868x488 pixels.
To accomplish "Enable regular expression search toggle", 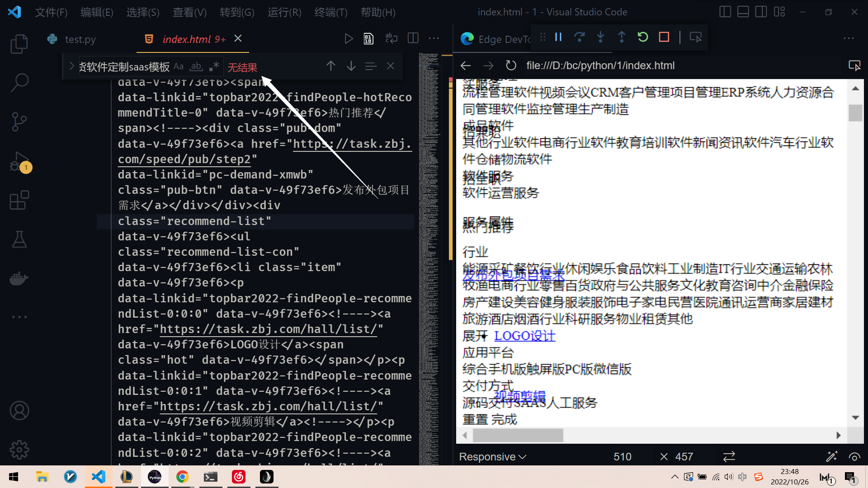I will coord(214,67).
